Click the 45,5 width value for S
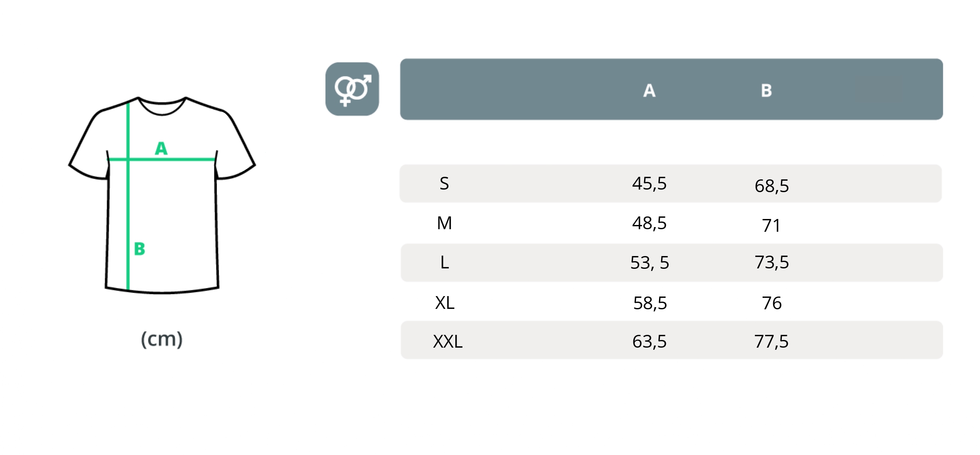The height and width of the screenshot is (455, 980). coord(649,184)
